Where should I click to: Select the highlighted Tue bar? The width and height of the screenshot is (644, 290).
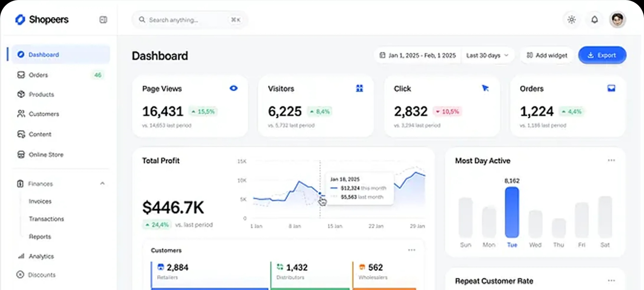pyautogui.click(x=512, y=212)
